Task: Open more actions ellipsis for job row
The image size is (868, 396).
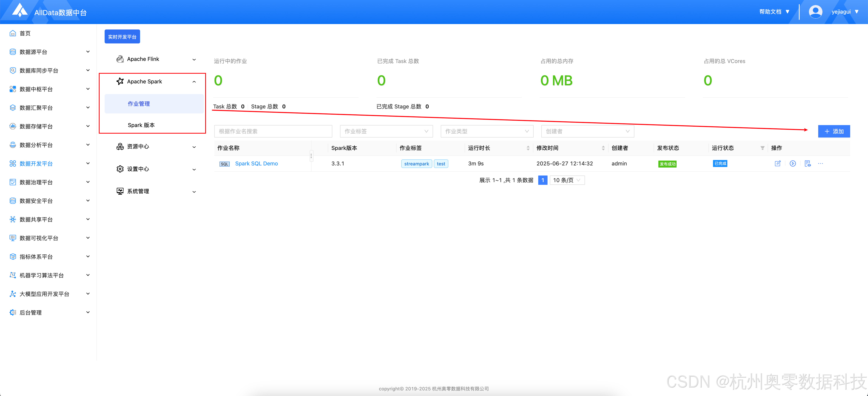Action: pyautogui.click(x=820, y=164)
